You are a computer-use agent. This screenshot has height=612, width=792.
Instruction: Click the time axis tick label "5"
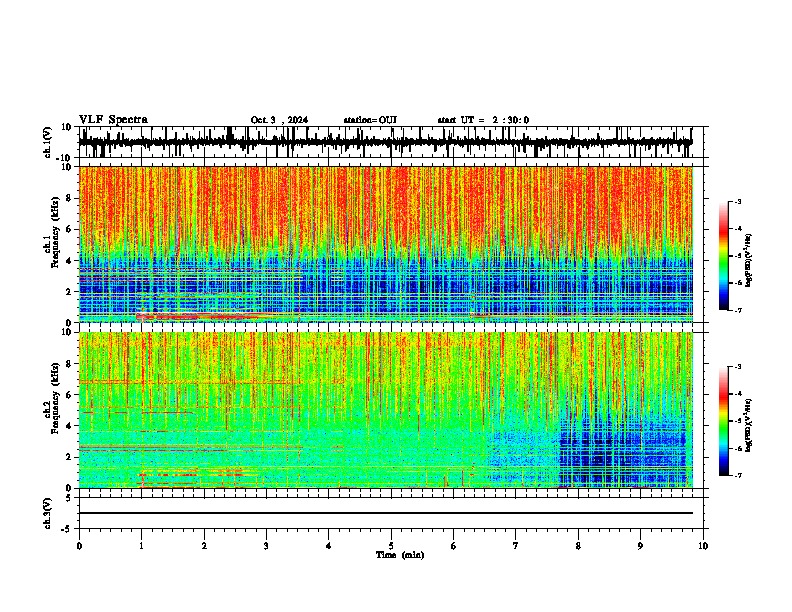click(391, 546)
